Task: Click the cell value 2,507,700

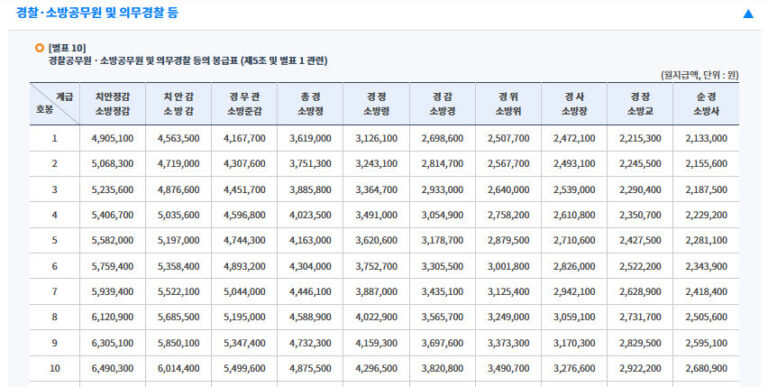Action: (508, 139)
